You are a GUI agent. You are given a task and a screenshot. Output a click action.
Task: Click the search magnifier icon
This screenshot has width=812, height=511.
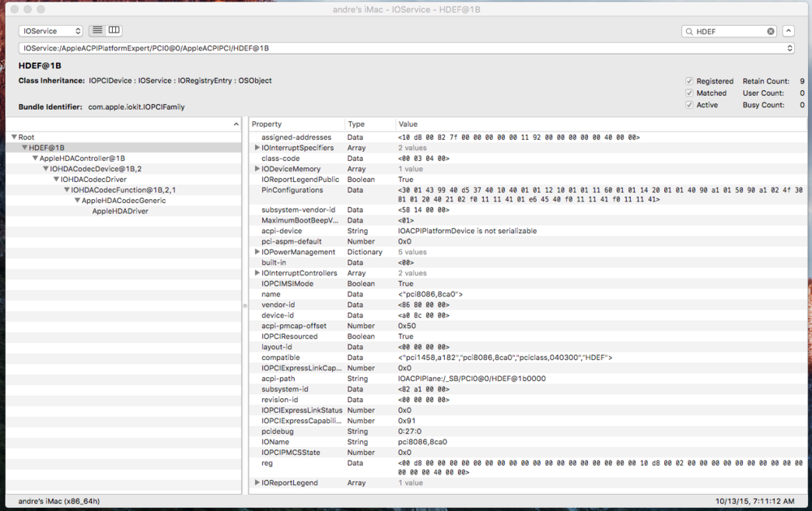point(689,32)
